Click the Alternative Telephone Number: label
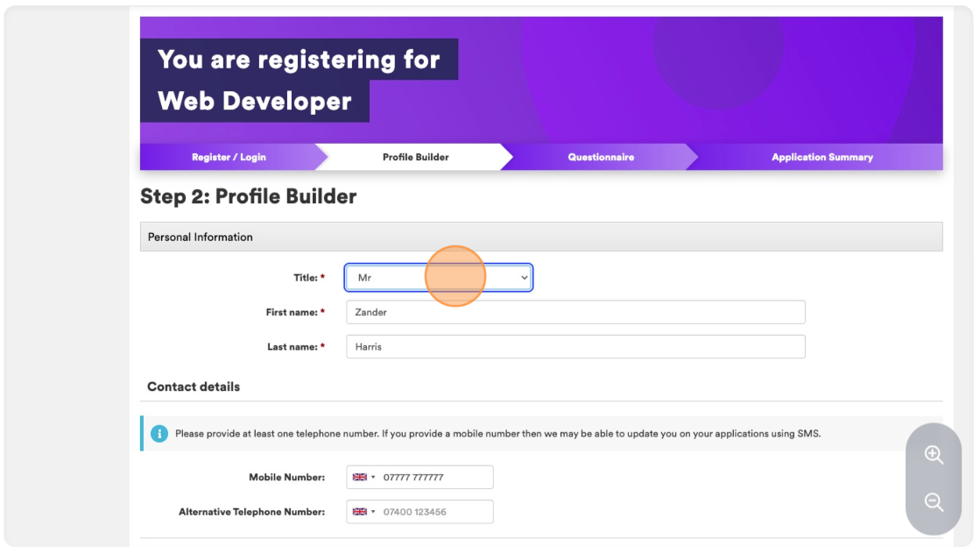This screenshot has width=980, height=553. coord(252,512)
